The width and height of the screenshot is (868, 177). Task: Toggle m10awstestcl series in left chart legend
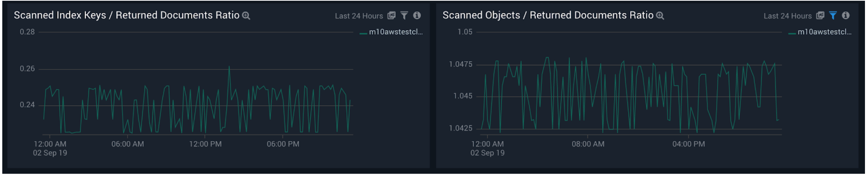pyautogui.click(x=396, y=32)
